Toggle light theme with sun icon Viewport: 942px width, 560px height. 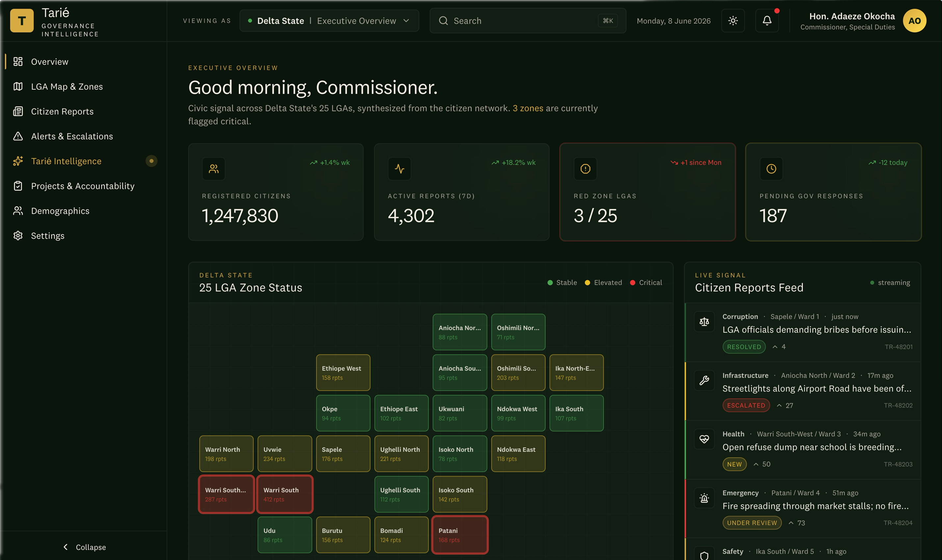coord(733,21)
